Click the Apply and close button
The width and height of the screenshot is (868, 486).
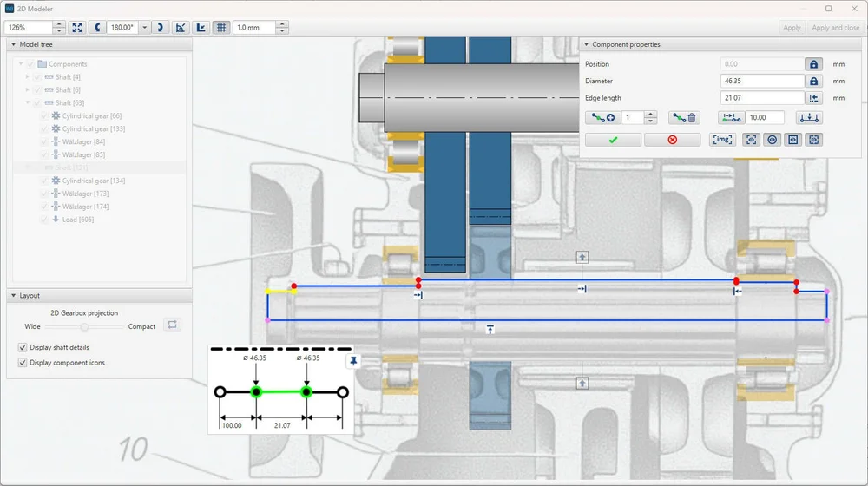[835, 27]
